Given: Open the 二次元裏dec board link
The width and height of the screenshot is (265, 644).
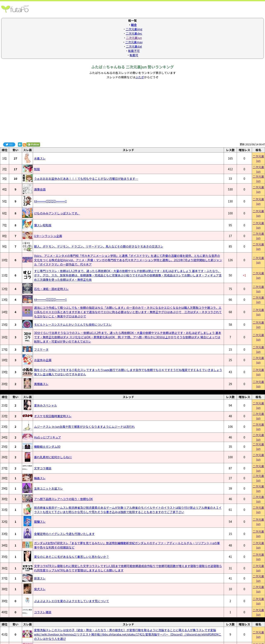Looking at the screenshot, I should pyautogui.click(x=134, y=34).
